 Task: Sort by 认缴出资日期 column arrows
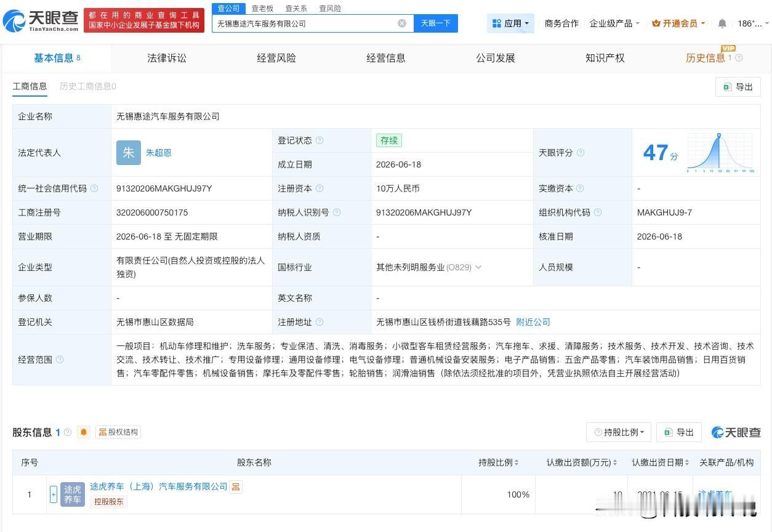coord(686,462)
